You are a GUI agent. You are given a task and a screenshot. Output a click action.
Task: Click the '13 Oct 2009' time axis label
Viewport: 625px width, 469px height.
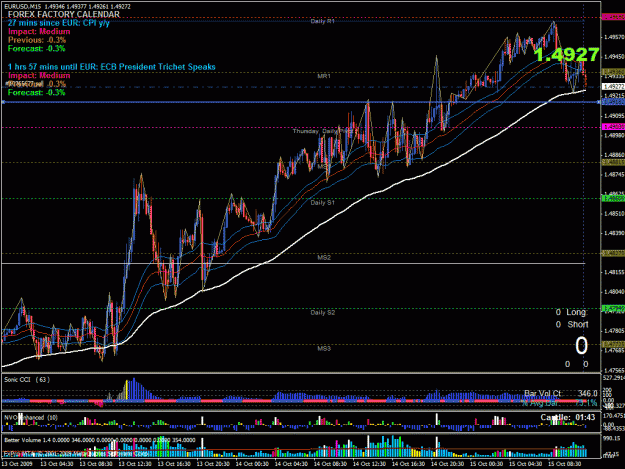(x=18, y=464)
